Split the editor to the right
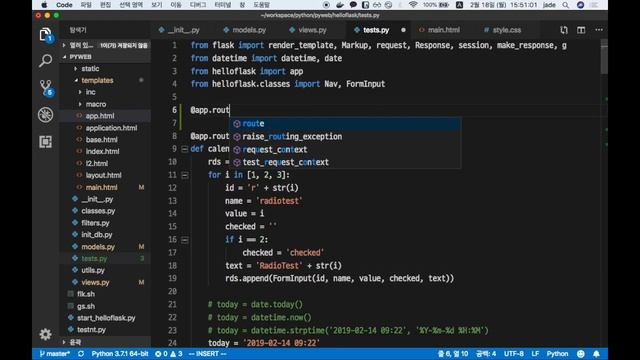The image size is (640, 360). 581,30
